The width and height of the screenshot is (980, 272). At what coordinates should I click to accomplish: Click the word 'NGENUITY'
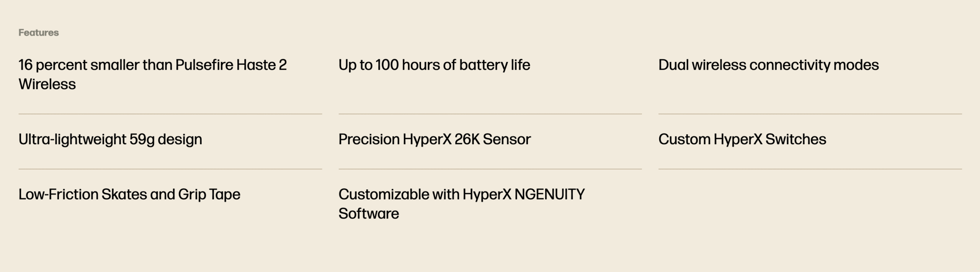tap(549, 194)
